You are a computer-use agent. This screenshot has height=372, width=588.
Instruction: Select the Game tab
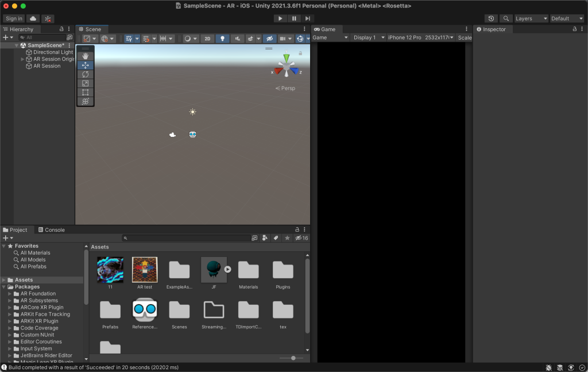325,29
